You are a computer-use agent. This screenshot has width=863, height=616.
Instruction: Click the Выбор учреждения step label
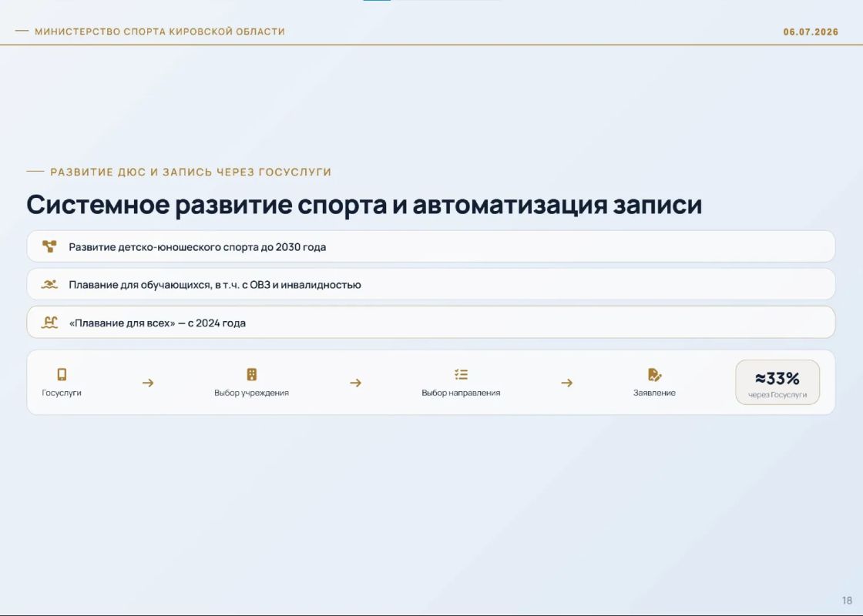coord(251,393)
